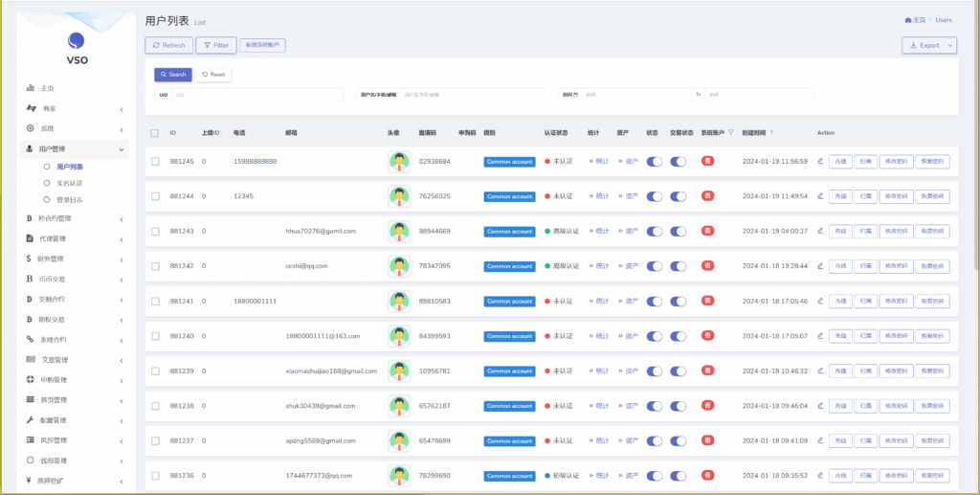
Task: Click the avatar of user 881243
Action: (399, 231)
